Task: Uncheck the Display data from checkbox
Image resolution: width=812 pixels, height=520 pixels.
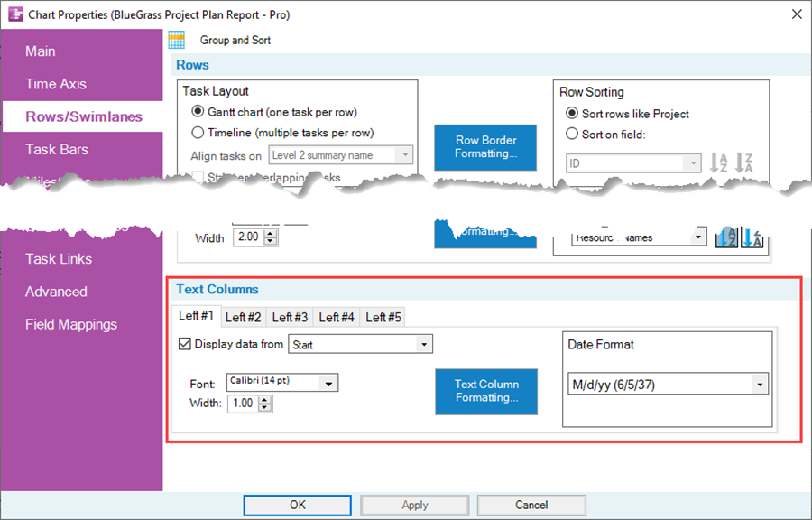Action: [x=186, y=344]
